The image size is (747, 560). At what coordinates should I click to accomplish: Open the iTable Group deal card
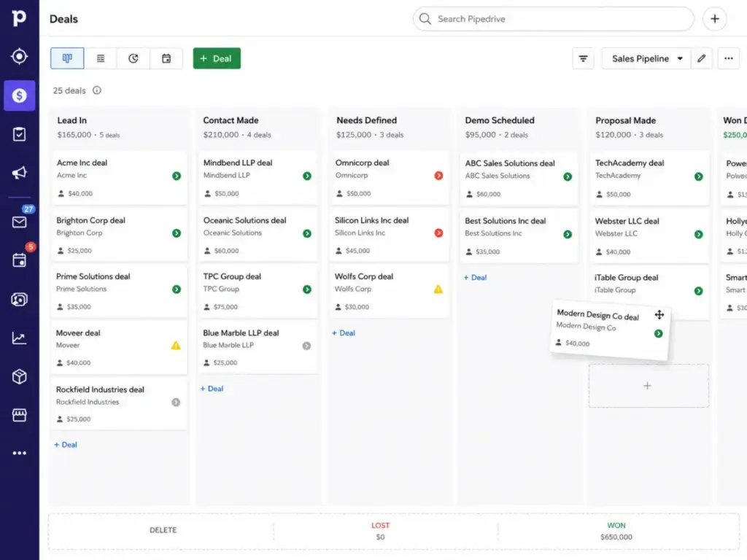point(649,292)
